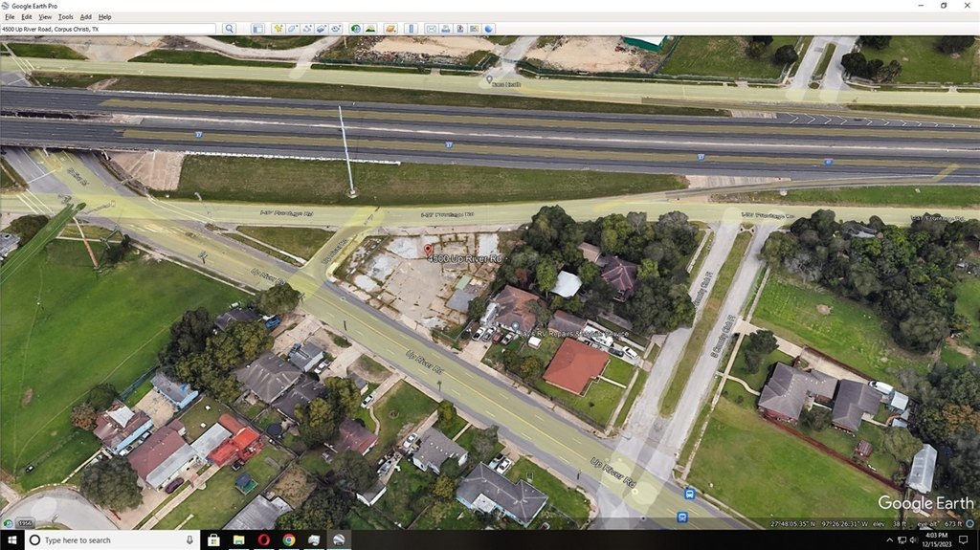Select the Add Polygon tool

pyautogui.click(x=292, y=29)
